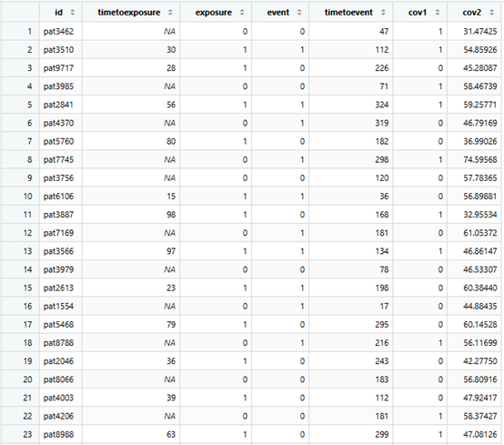The height and width of the screenshot is (445, 504).
Task: Click cov2 value 60.38440
Action: pos(480,288)
